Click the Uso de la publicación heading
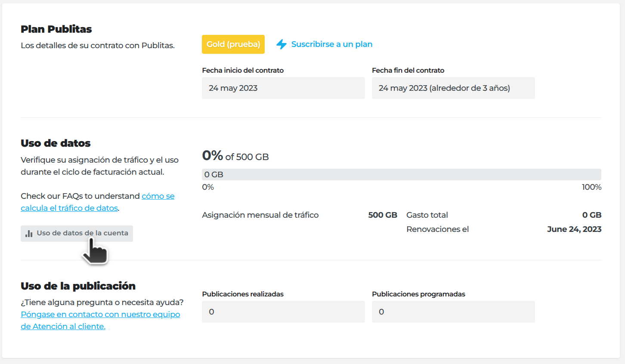 coord(78,286)
